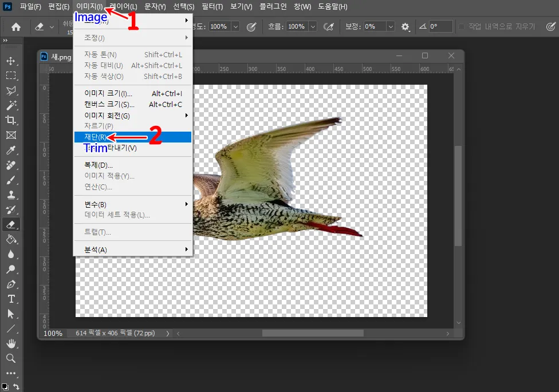Open document info arrow in status bar

tap(168, 334)
